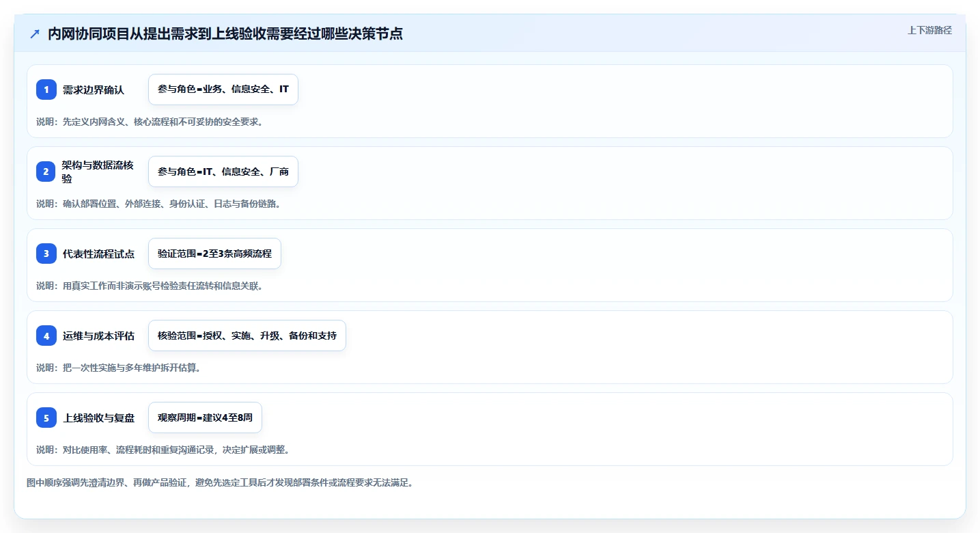This screenshot has height=533, width=980.
Task: Click the step 1 number badge
Action: click(46, 90)
